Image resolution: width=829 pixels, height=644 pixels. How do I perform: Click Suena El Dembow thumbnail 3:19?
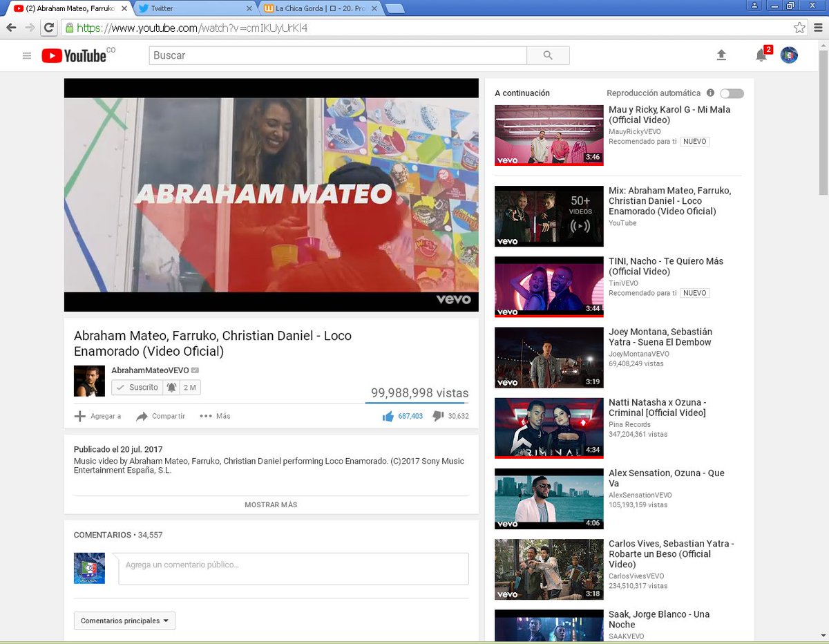(x=549, y=357)
